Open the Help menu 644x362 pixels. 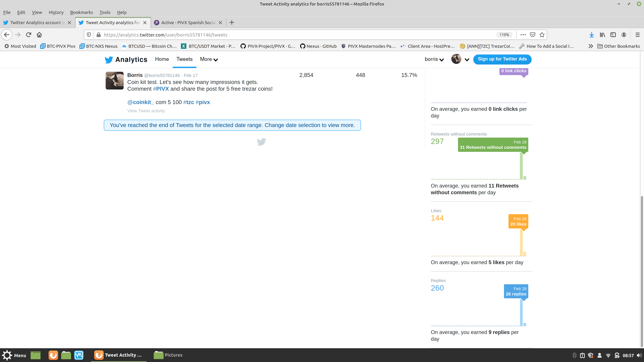point(122,12)
